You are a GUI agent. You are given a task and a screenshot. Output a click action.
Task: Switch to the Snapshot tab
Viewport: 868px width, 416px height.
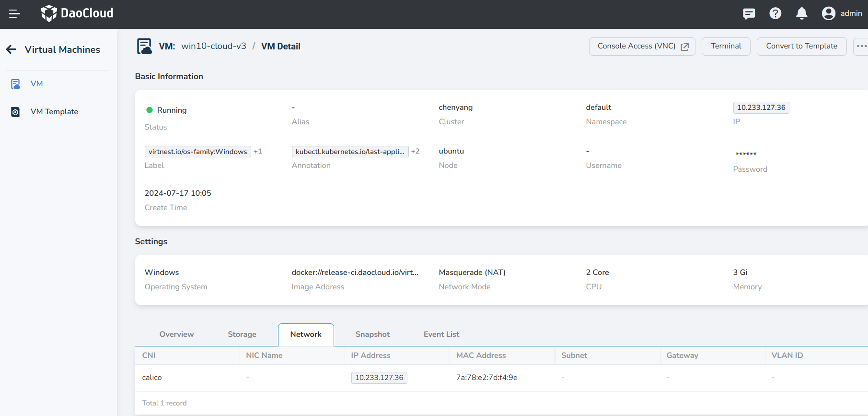pos(372,334)
